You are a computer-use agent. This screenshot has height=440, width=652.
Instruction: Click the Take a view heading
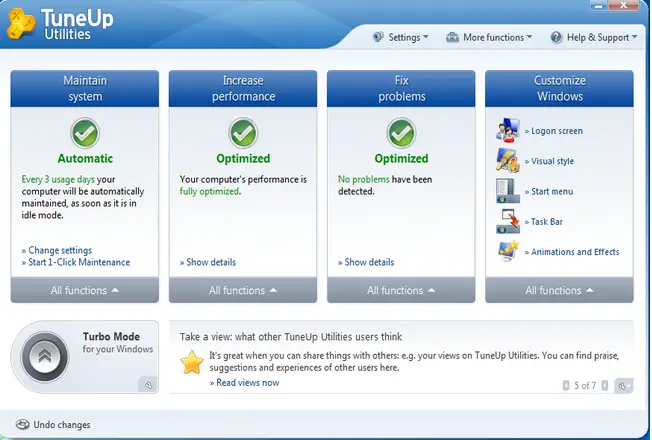pos(291,336)
